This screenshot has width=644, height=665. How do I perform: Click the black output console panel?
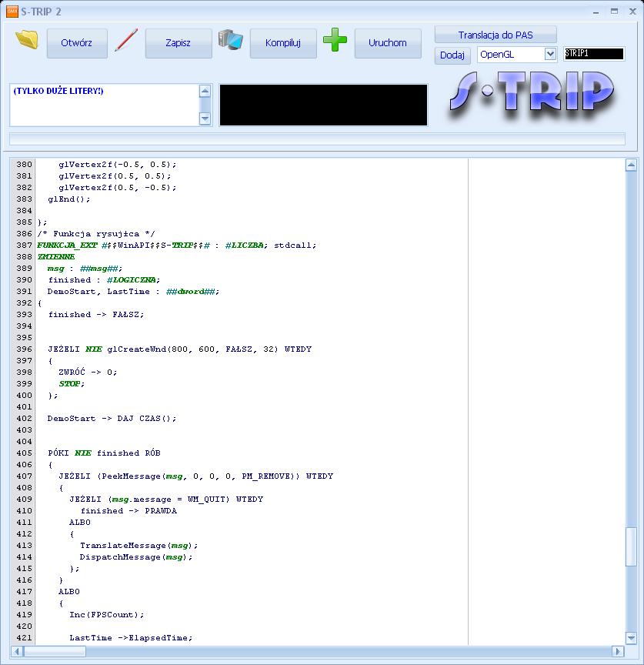point(323,105)
